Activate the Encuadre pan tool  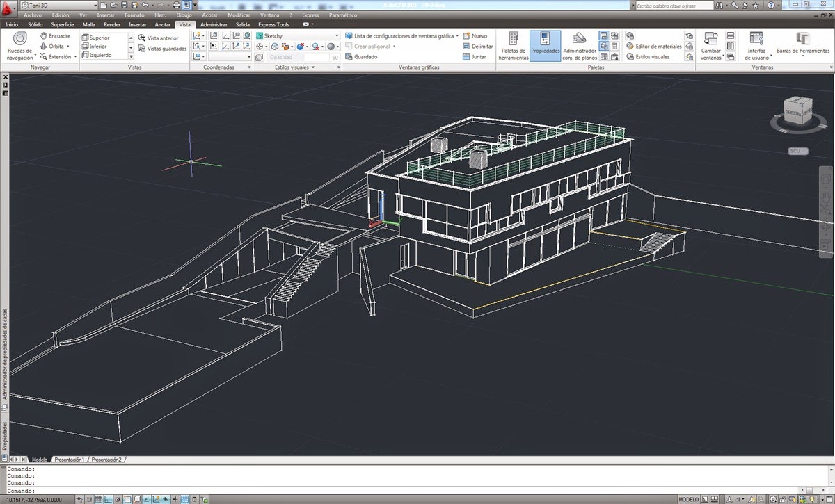click(x=55, y=36)
